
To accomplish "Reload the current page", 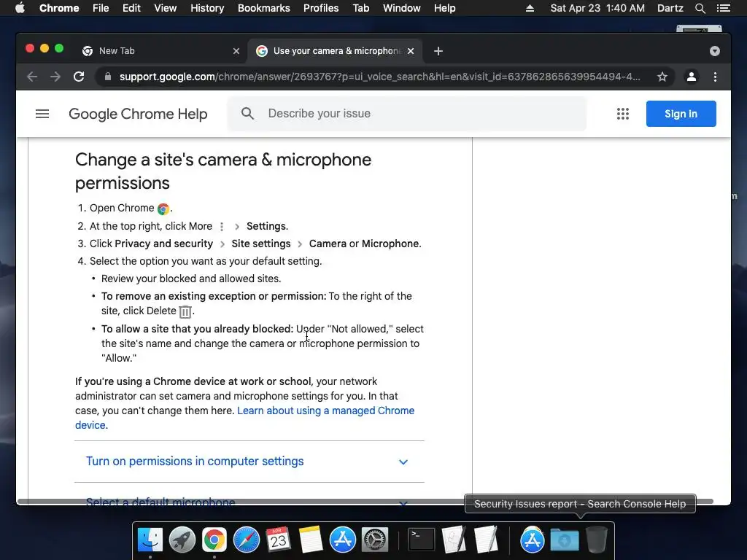I will point(79,77).
